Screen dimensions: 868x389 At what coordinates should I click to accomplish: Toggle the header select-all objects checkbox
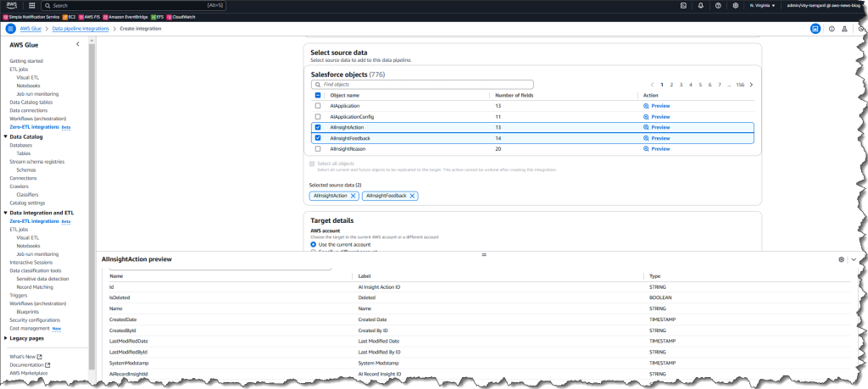[318, 95]
